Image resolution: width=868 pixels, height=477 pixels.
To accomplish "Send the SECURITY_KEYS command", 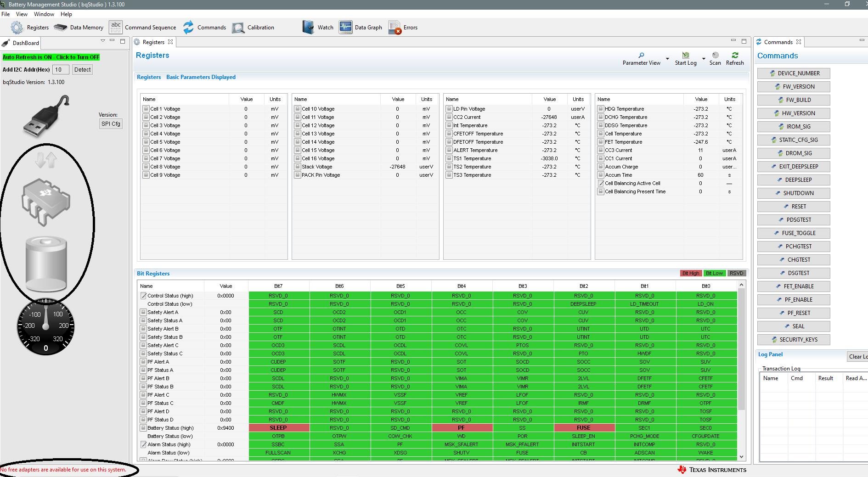I will 794,340.
